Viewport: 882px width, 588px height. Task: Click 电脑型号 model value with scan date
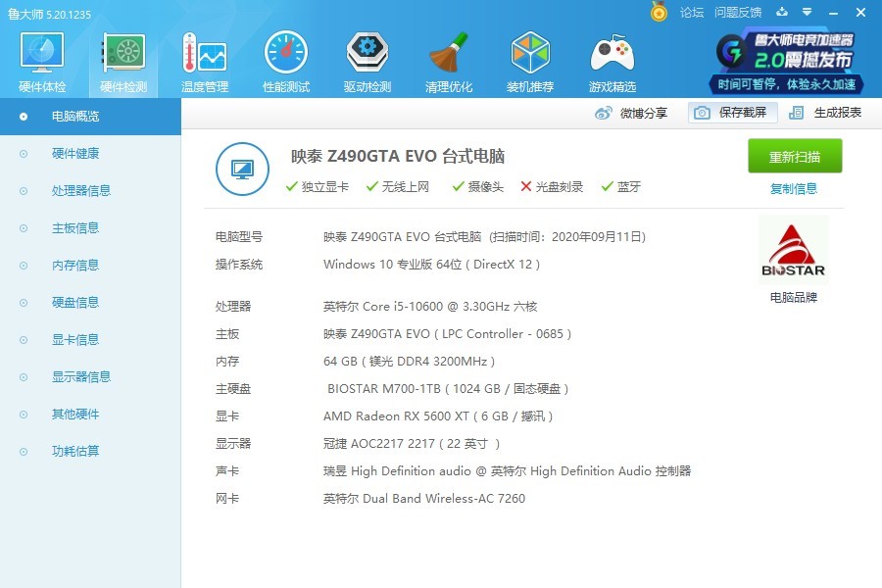pos(484,237)
